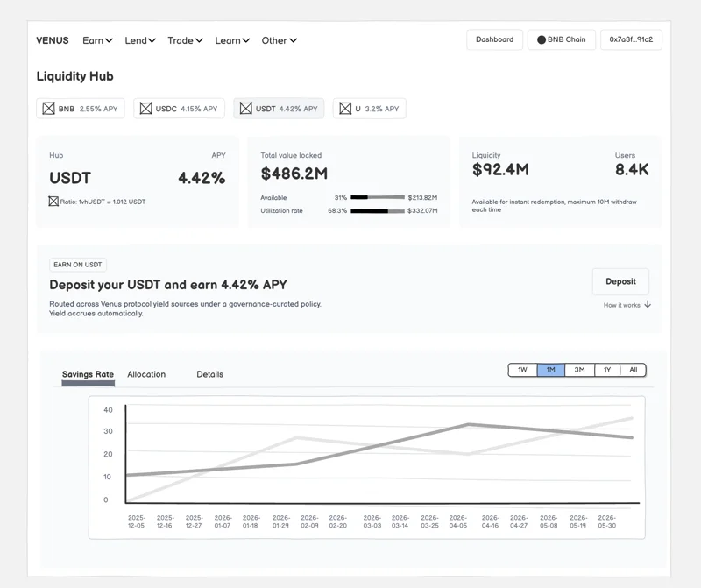The image size is (701, 588).
Task: Click the Liquidity Hub page heading
Action: [x=74, y=76]
